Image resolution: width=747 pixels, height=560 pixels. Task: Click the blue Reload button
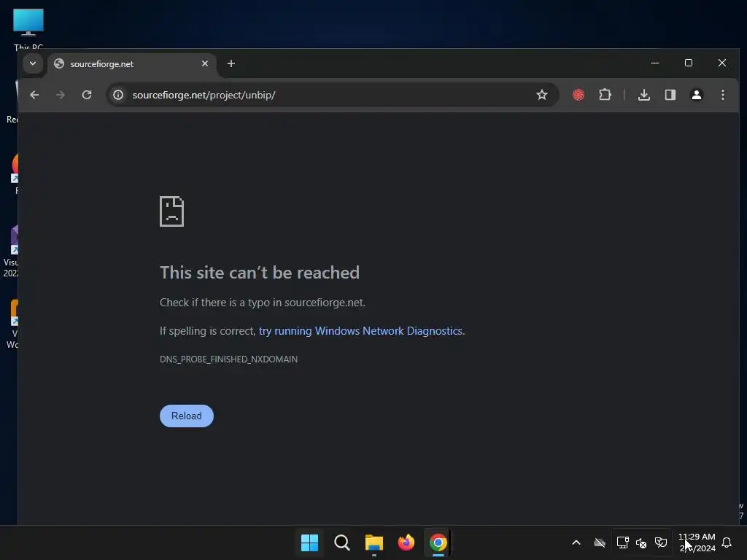click(x=186, y=416)
